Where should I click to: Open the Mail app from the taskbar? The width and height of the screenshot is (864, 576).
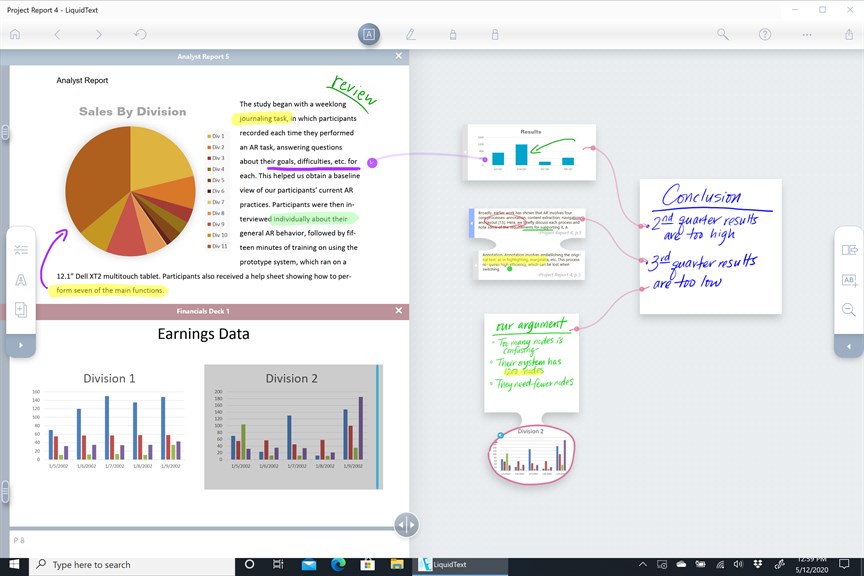[309, 564]
